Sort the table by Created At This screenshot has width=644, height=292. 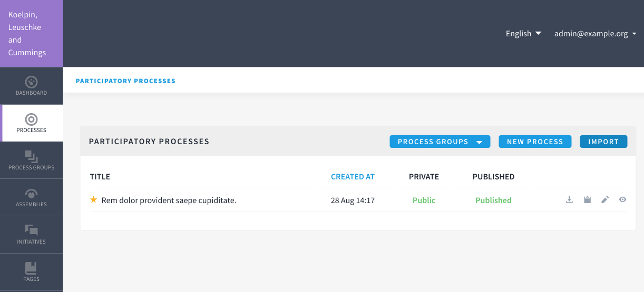353,177
